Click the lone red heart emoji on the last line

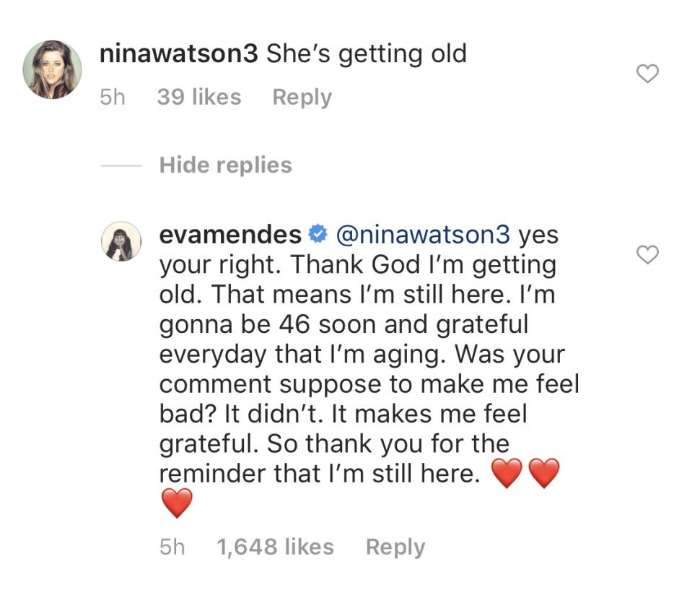click(x=177, y=503)
